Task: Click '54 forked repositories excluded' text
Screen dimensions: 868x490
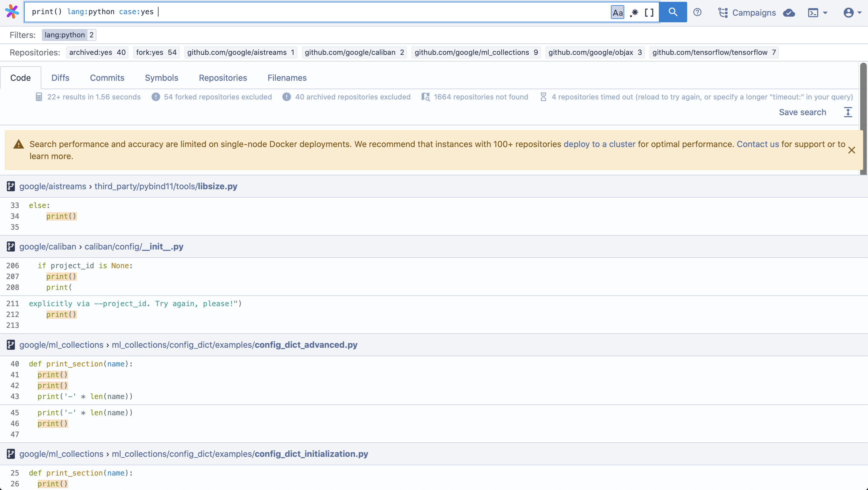Action: [x=218, y=97]
